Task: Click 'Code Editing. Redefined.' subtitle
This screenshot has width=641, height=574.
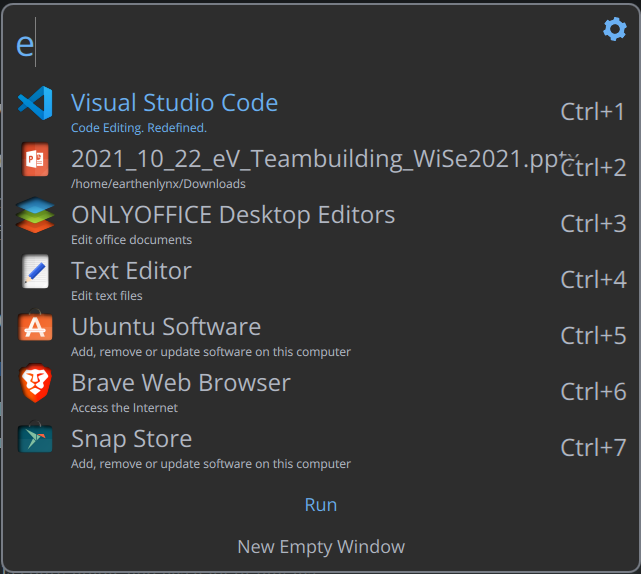Action: click(139, 128)
